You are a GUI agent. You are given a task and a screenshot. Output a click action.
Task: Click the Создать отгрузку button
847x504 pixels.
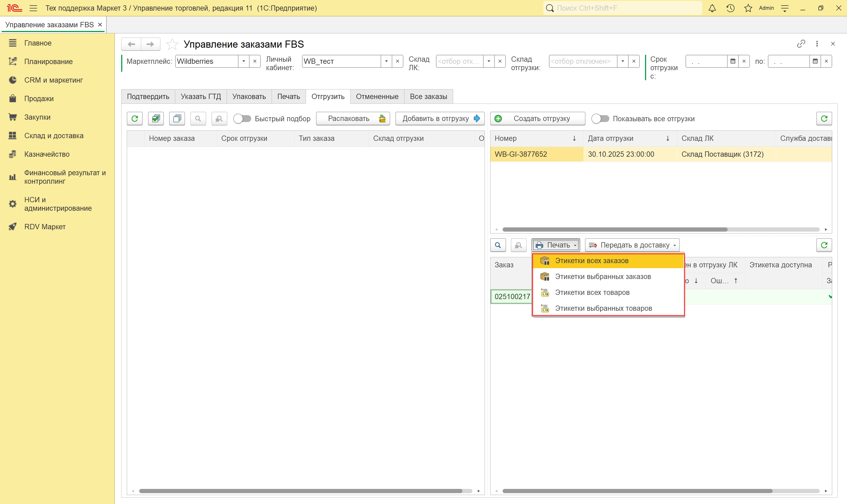[x=537, y=119]
